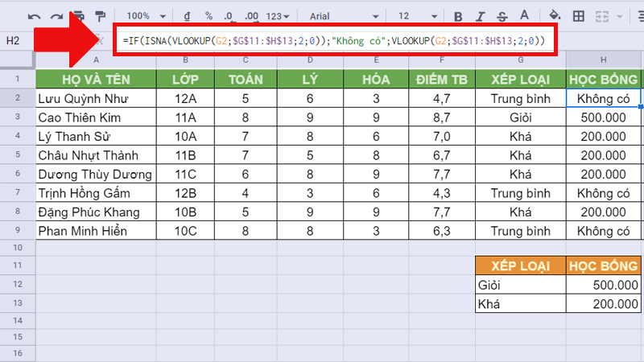
Task: Format as percent with % icon
Action: [208, 15]
